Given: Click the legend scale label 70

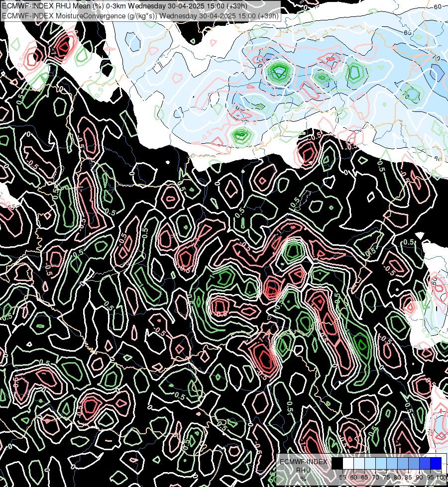Looking at the screenshot, I should (x=375, y=478).
